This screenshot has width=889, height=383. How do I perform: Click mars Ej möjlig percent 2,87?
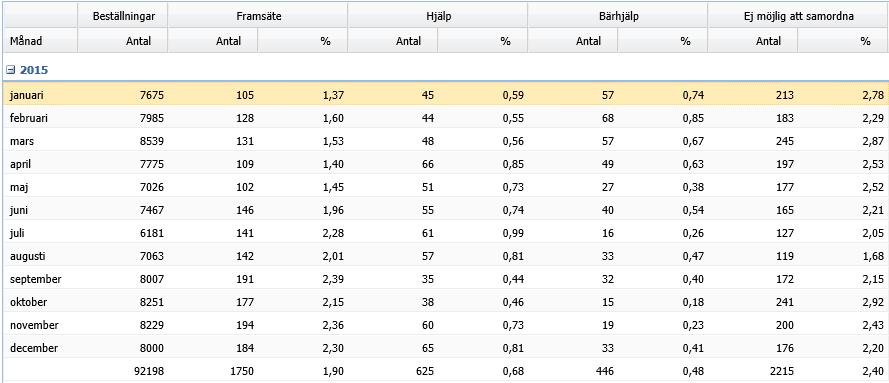[x=874, y=142]
